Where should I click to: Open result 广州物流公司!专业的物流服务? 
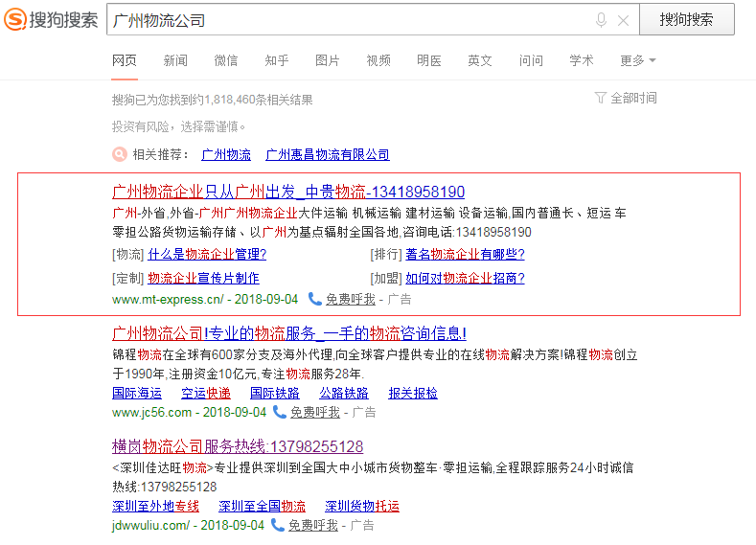pyautogui.click(x=289, y=333)
